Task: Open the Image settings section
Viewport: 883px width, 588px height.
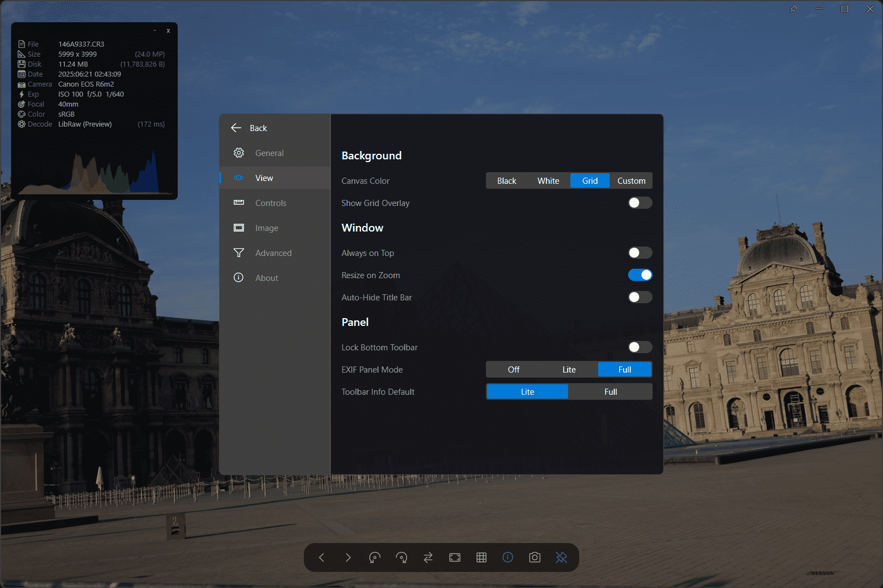Action: tap(275, 228)
